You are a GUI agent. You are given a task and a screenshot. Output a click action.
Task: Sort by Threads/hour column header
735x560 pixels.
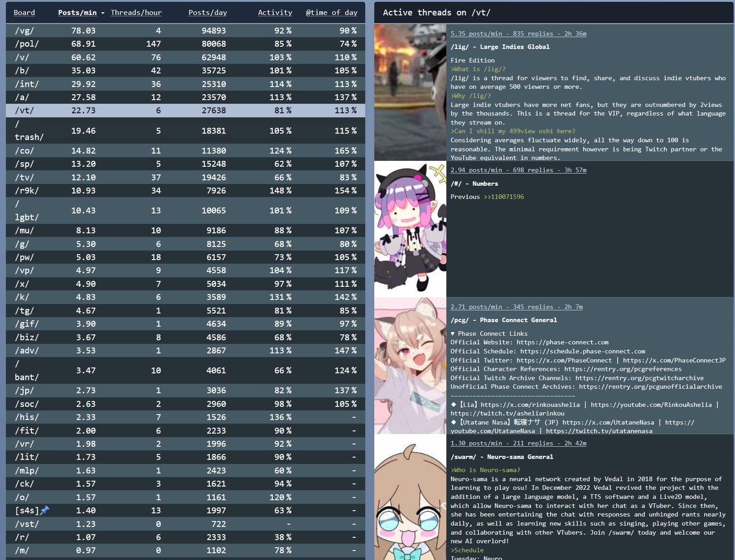click(136, 13)
